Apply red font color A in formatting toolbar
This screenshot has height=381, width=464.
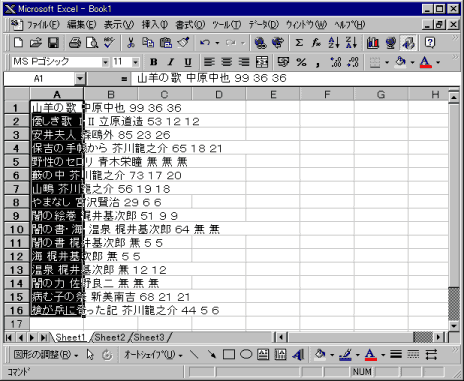pyautogui.click(x=426, y=62)
